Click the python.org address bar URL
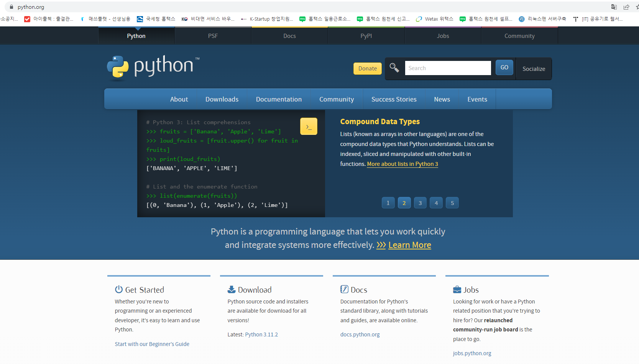 [31, 7]
